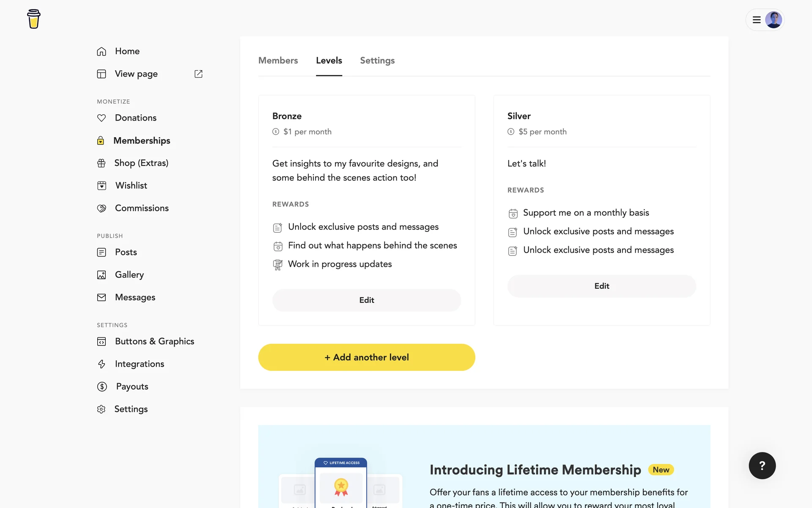The height and width of the screenshot is (508, 812).
Task: Click the Gallery image icon
Action: (x=101, y=275)
